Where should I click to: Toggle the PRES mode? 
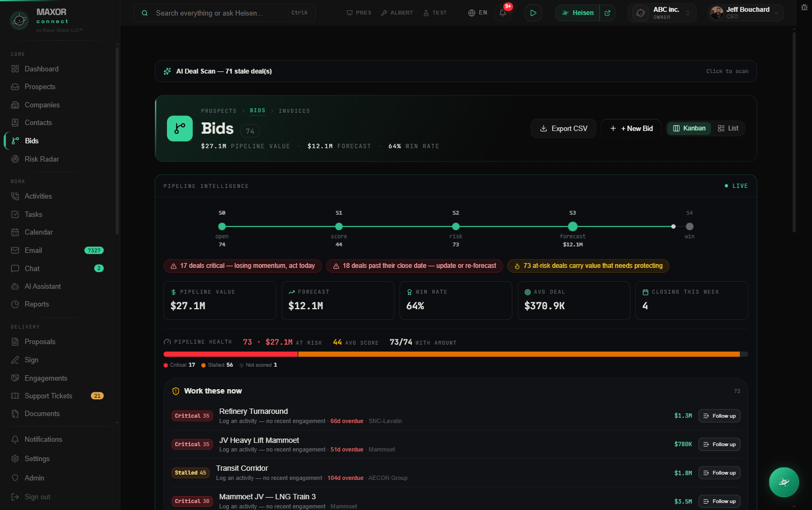click(359, 13)
